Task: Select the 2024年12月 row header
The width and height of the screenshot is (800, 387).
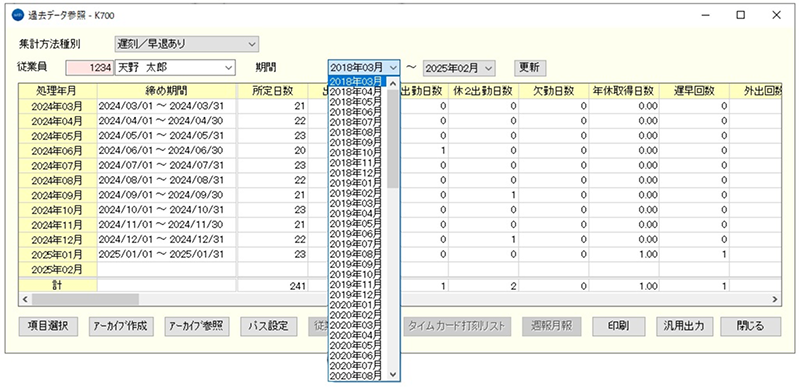Action: [57, 239]
